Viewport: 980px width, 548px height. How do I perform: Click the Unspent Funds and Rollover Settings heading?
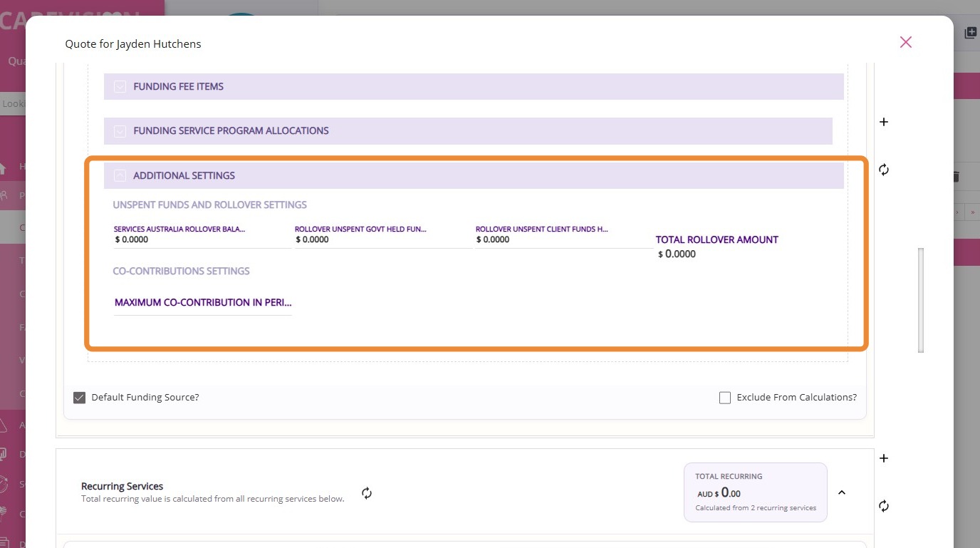pyautogui.click(x=210, y=205)
